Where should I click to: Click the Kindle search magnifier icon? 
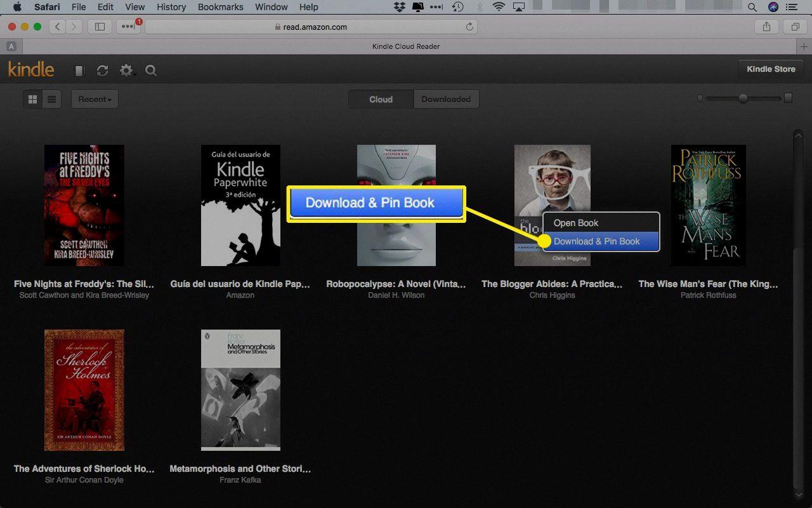(151, 70)
